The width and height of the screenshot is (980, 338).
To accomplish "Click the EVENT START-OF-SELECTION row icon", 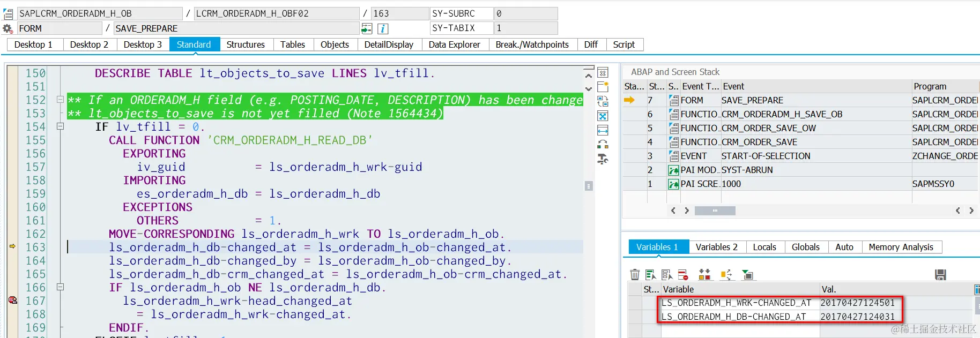I will [x=674, y=156].
